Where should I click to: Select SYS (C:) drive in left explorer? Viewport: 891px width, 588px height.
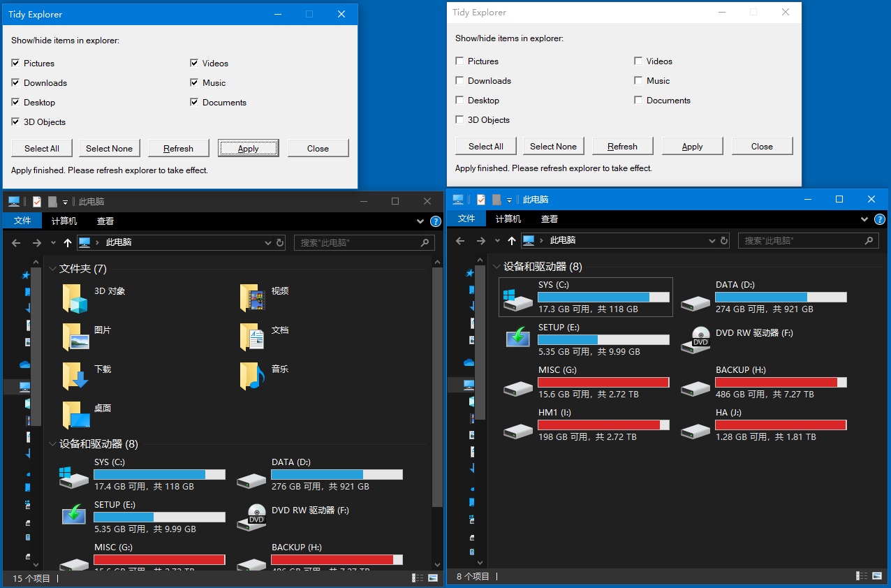(142, 474)
